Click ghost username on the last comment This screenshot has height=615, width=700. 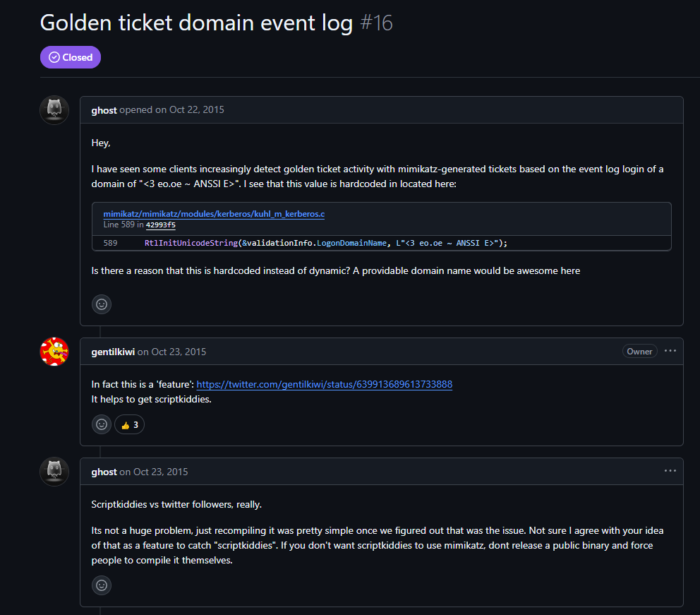click(104, 472)
